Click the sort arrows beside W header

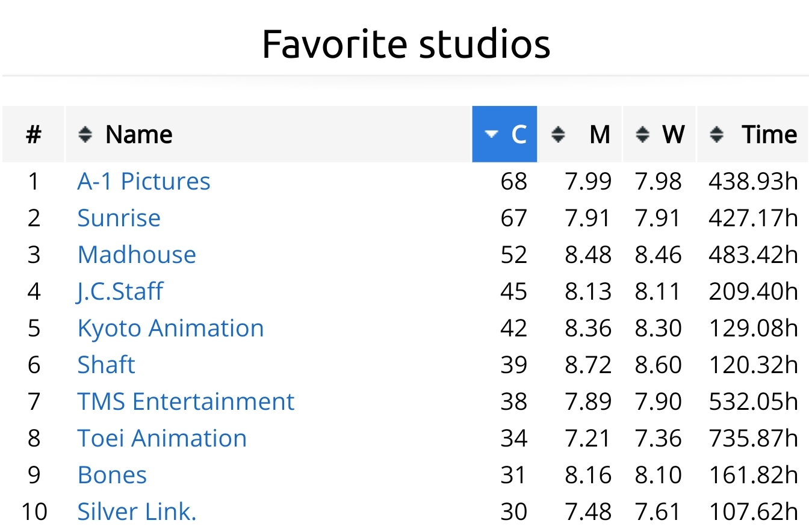(643, 134)
